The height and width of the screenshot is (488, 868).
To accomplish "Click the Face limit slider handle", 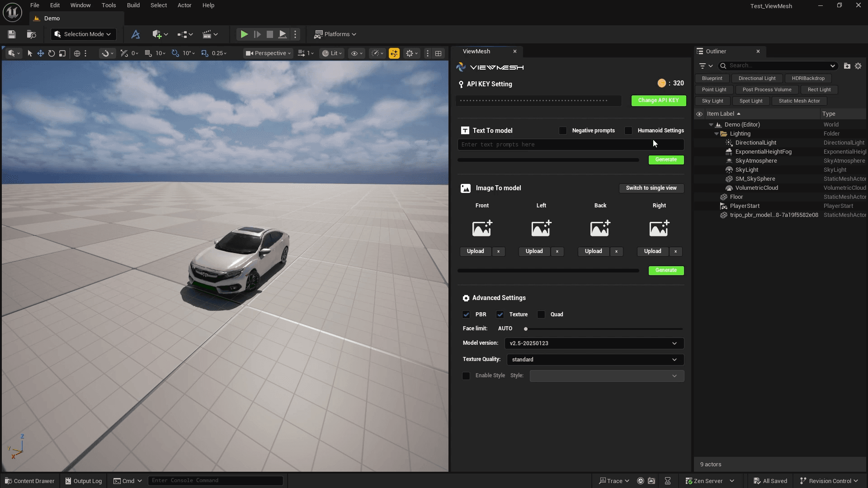I will point(526,329).
